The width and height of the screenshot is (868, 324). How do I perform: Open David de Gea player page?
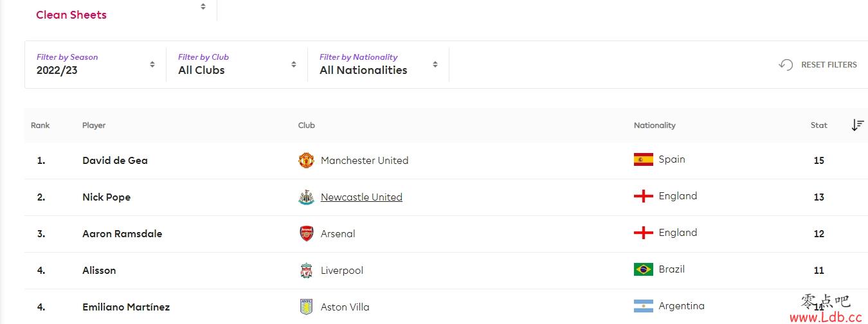tap(115, 160)
